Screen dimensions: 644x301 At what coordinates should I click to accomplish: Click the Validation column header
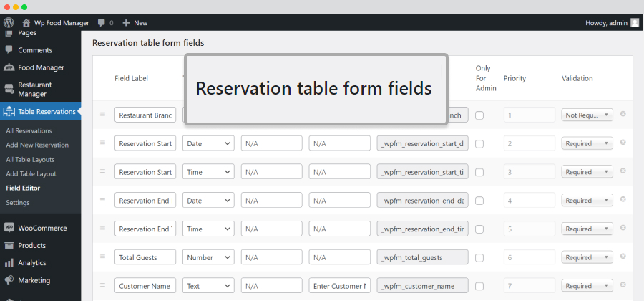pyautogui.click(x=577, y=78)
